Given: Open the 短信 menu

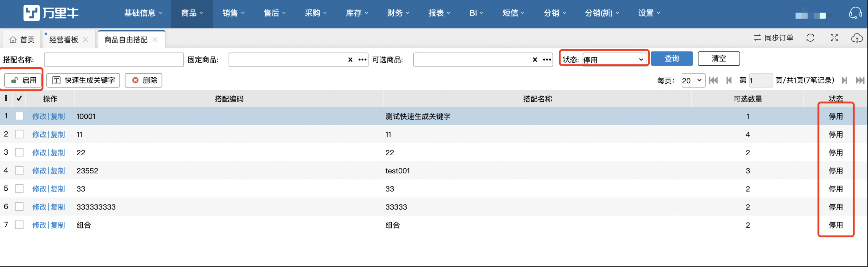Looking at the screenshot, I should point(513,13).
